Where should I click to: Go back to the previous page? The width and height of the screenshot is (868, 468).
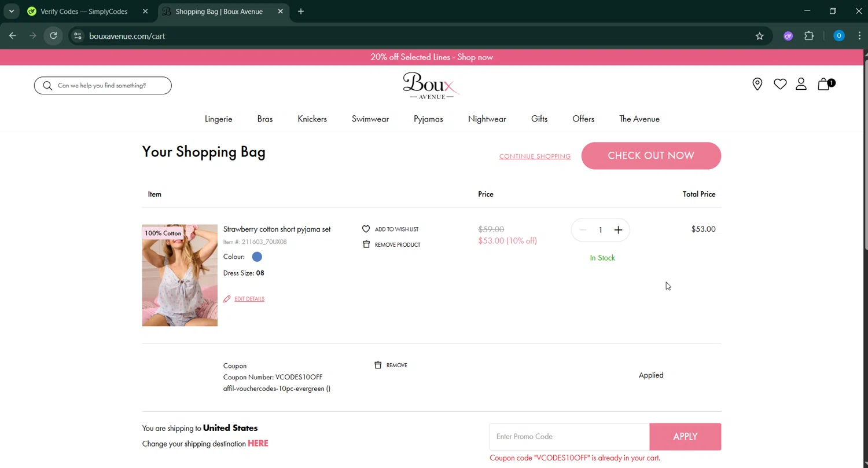click(x=13, y=36)
